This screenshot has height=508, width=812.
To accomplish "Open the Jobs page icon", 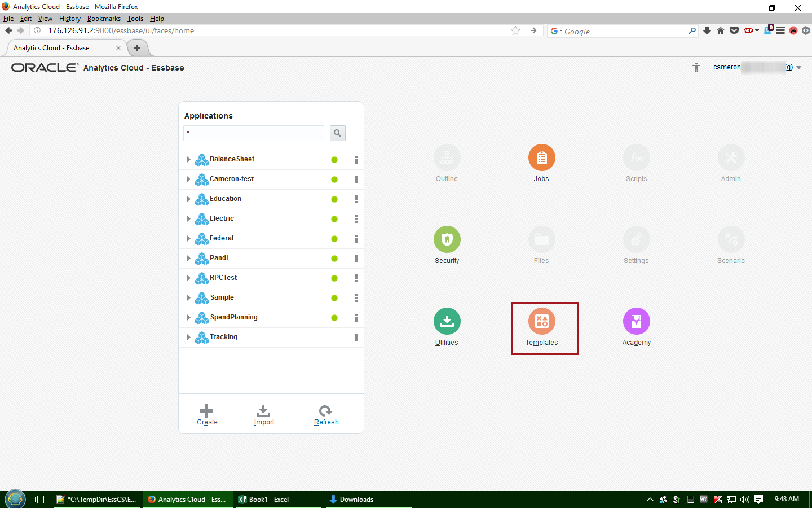I will (541, 157).
